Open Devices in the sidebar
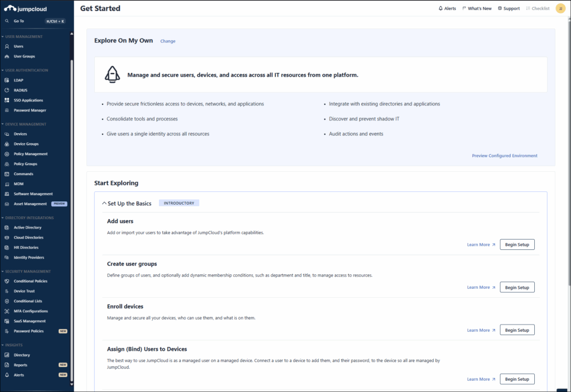The width and height of the screenshot is (571, 392). click(x=20, y=134)
